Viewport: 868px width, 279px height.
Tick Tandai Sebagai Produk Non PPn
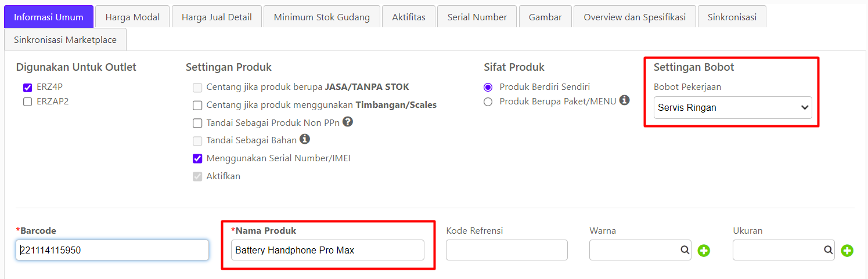197,123
